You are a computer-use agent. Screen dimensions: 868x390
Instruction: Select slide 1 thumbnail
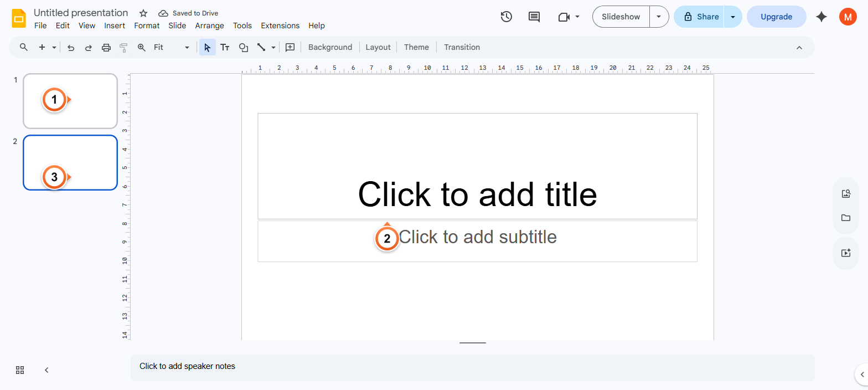pyautogui.click(x=70, y=101)
